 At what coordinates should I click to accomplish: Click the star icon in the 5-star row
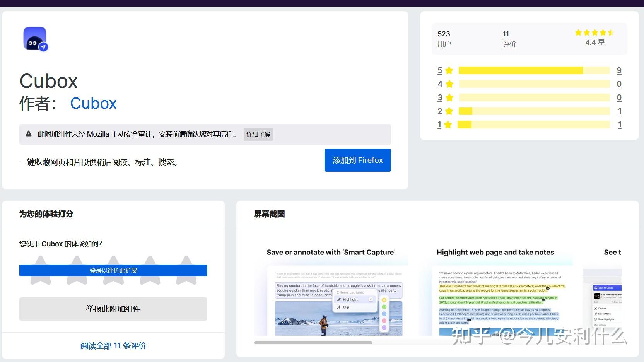tap(449, 70)
